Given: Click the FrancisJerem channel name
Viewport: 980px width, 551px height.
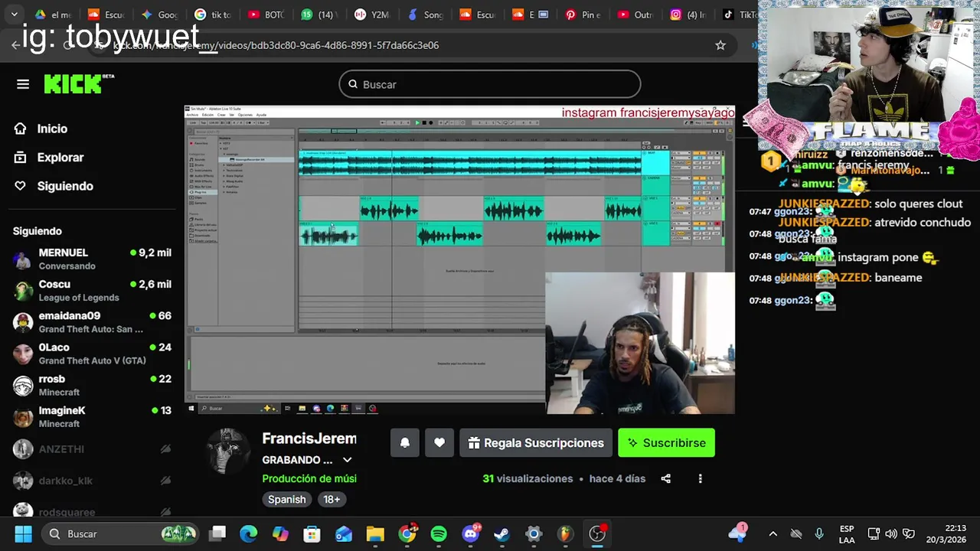Looking at the screenshot, I should click(309, 439).
